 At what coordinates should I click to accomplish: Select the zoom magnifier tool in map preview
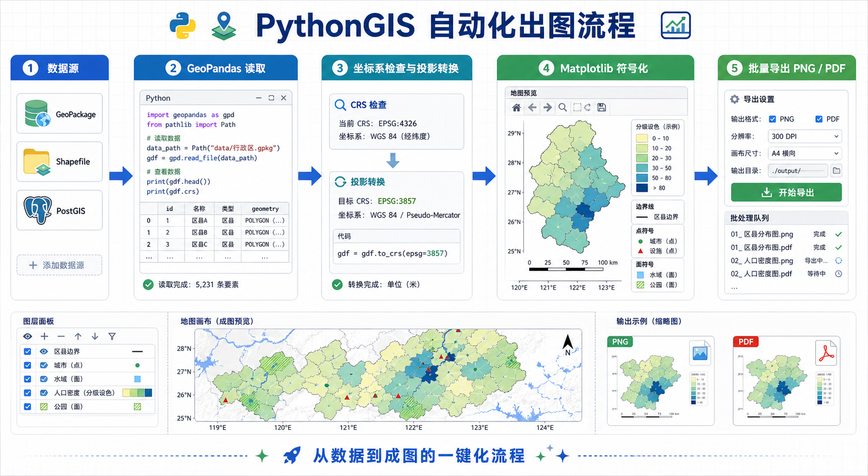point(563,108)
